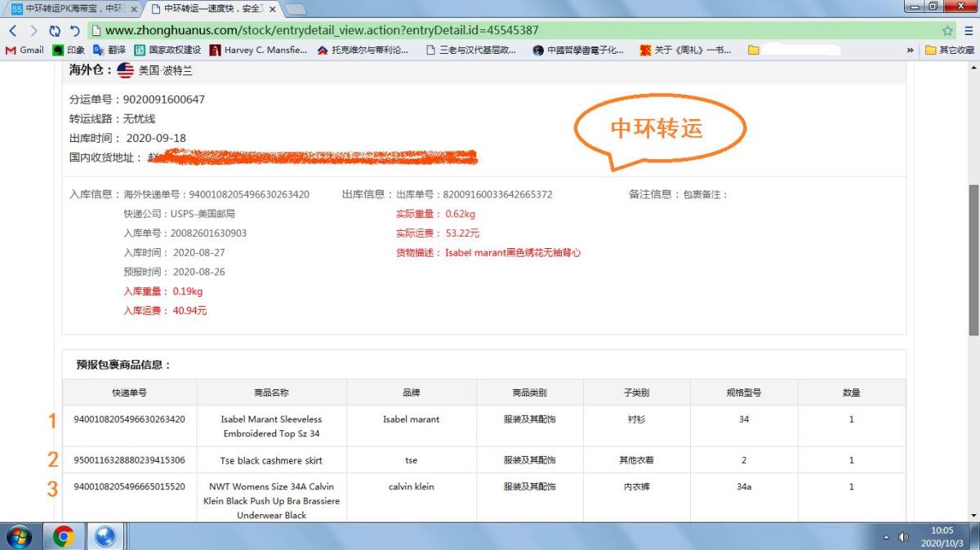Click the 入库时间 2020-08-27
The image size is (980, 550).
pos(174,253)
